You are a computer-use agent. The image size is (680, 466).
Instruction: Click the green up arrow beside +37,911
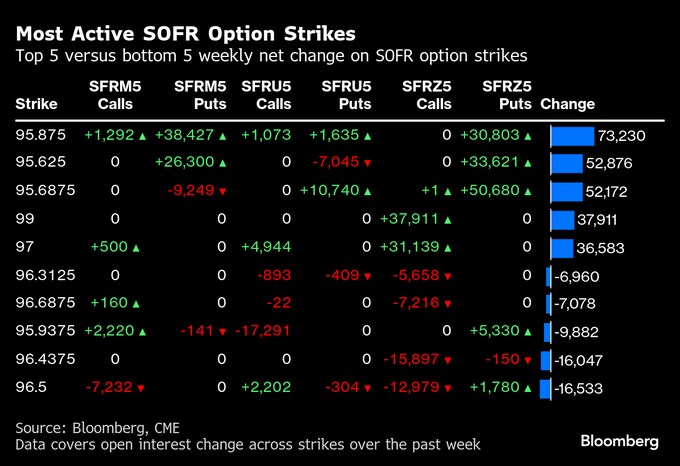click(x=447, y=219)
